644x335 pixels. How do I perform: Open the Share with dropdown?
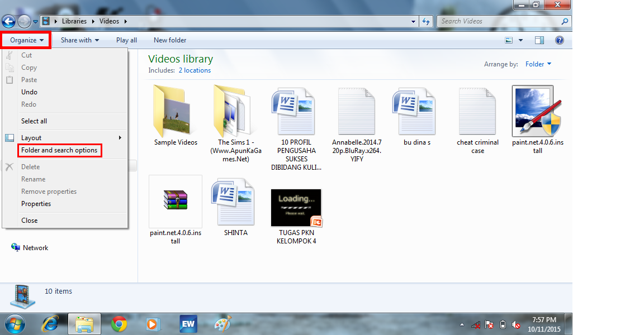click(80, 40)
